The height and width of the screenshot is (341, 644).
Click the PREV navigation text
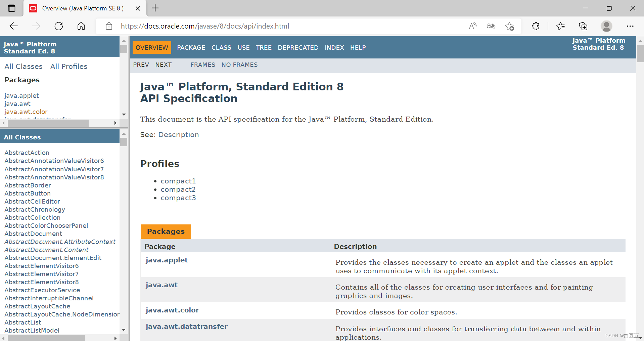pyautogui.click(x=141, y=65)
